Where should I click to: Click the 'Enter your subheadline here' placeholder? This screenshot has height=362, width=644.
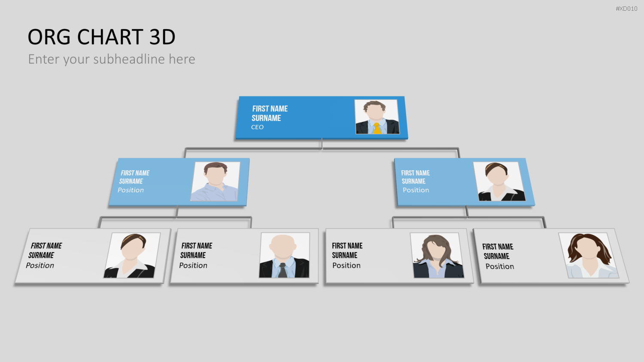(112, 59)
